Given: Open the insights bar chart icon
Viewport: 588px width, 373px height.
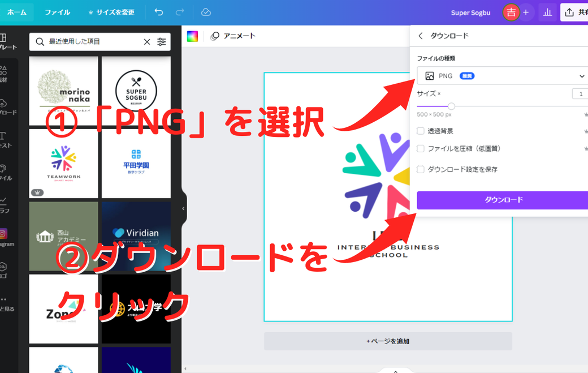Looking at the screenshot, I should (547, 12).
